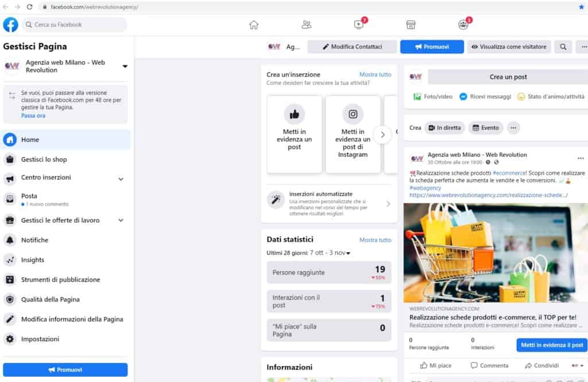Click Mostra tutto in Crea un'inserzione

coord(375,75)
